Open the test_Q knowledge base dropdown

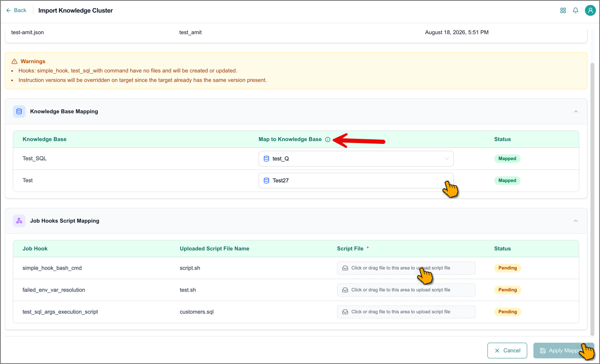point(356,159)
